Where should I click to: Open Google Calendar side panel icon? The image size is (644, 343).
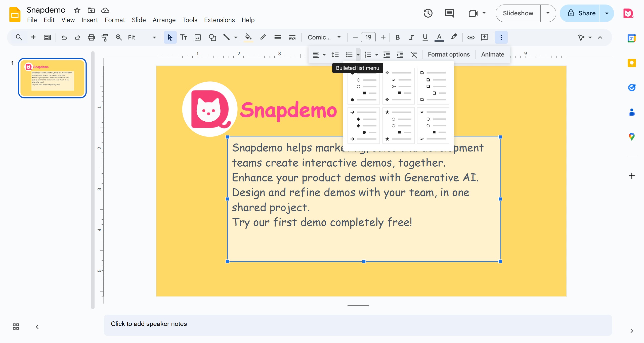(x=632, y=38)
